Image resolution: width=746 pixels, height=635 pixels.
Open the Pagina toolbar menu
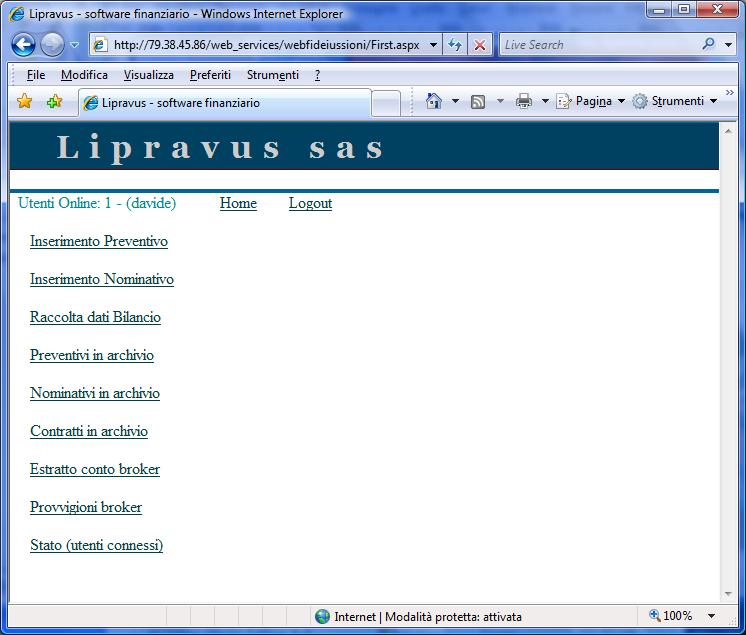pos(590,101)
